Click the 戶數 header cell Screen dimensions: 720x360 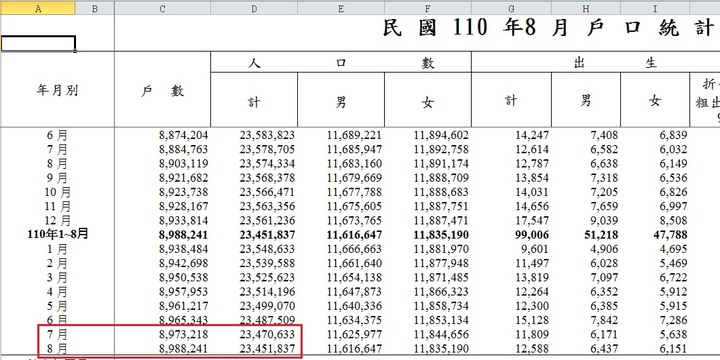(163, 90)
